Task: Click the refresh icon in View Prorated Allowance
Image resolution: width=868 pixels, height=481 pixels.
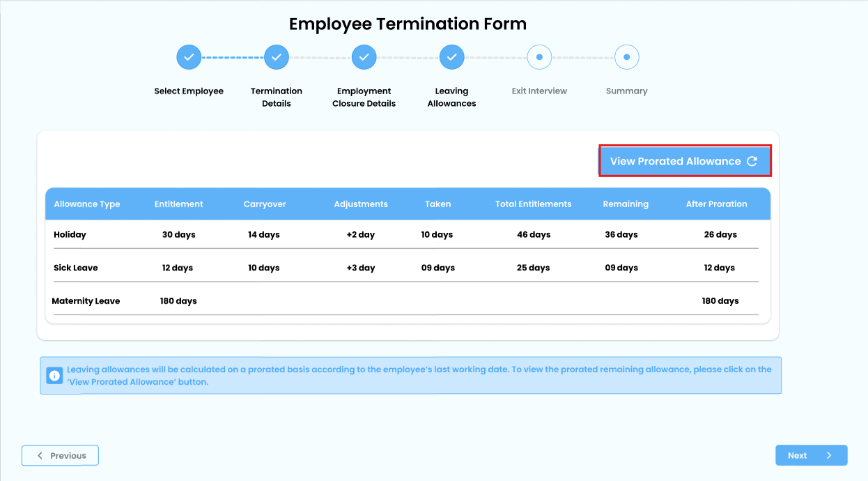Action: tap(752, 161)
